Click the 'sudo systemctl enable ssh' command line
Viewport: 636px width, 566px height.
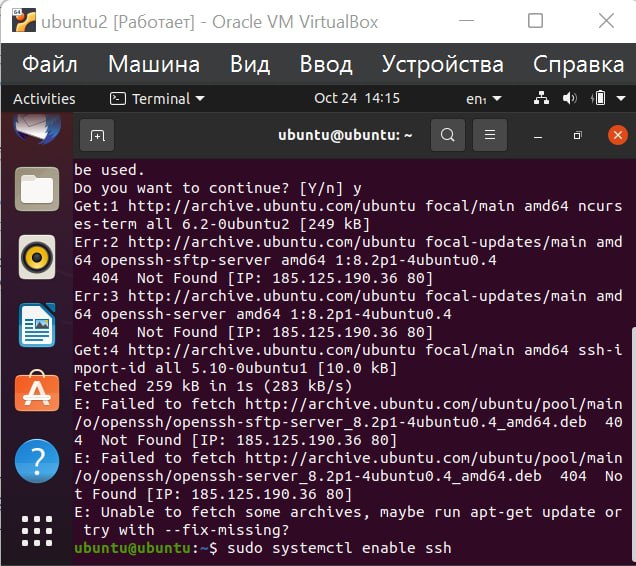point(339,548)
